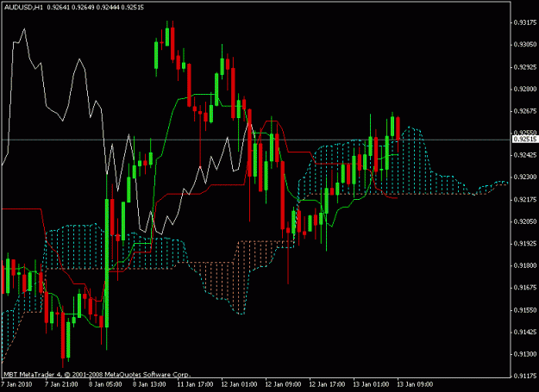The image size is (539, 392).
Task: Click the 0.93175 price axis label
Action: [525, 22]
